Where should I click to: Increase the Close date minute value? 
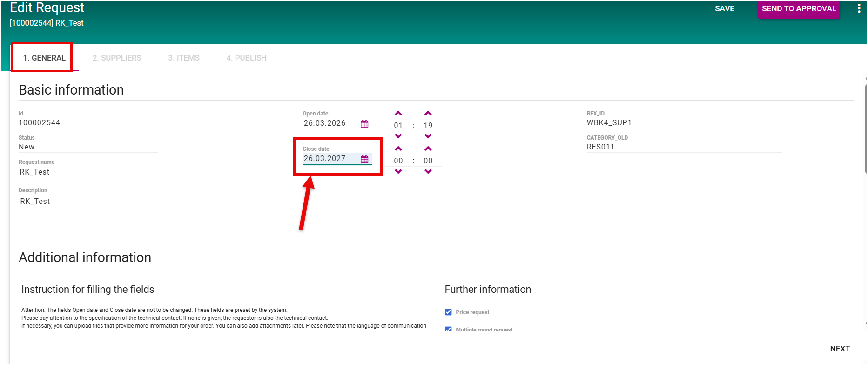pos(428,149)
